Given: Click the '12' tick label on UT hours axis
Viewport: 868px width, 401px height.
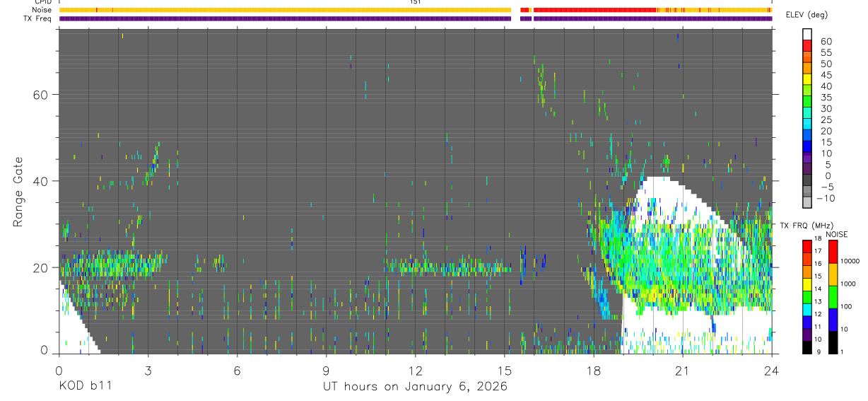Looking at the screenshot, I should click(415, 370).
